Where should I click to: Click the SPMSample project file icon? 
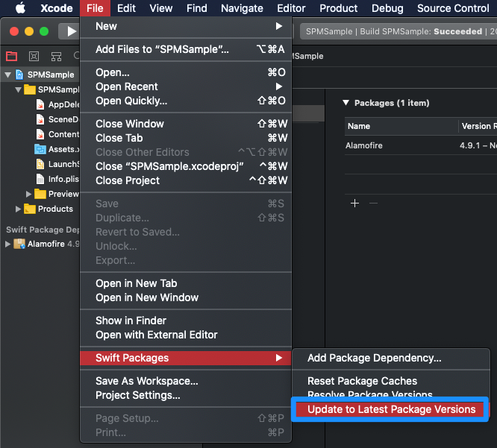pyautogui.click(x=19, y=75)
